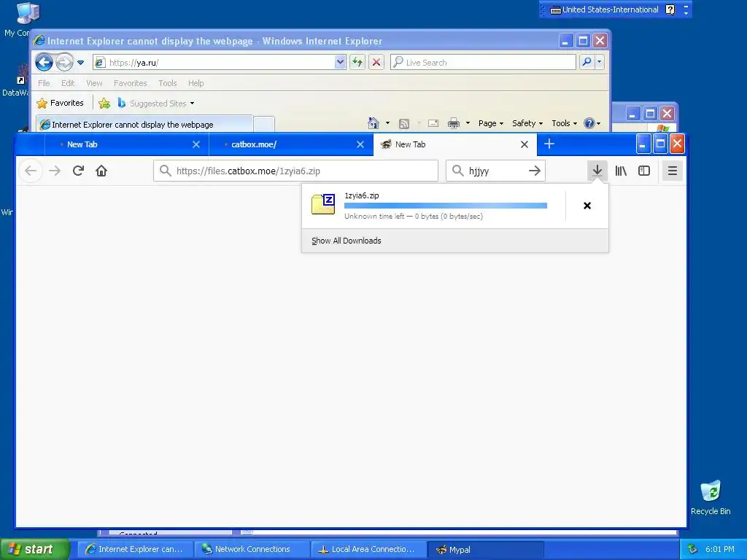Toggle Mypal sidebars icon
747x560 pixels.
(x=644, y=171)
